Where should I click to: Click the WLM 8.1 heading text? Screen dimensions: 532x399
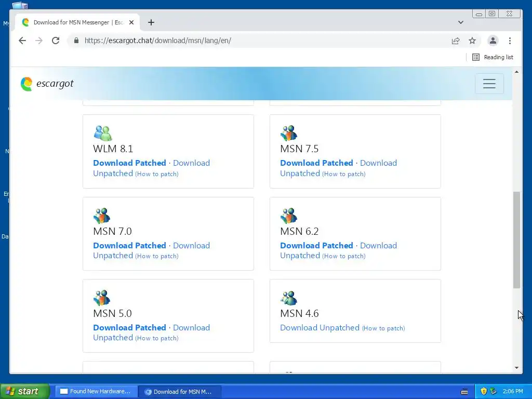(x=113, y=149)
